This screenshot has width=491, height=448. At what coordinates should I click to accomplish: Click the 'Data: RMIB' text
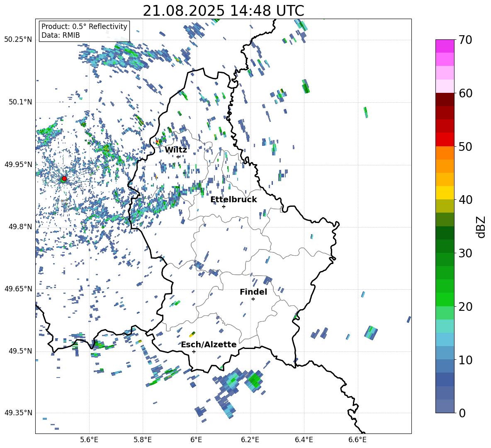coord(61,35)
